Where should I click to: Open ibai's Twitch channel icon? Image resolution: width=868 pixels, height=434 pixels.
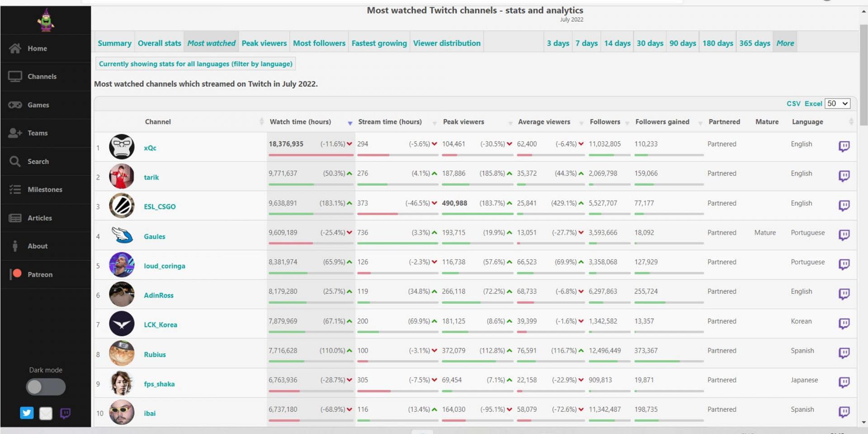coord(844,411)
